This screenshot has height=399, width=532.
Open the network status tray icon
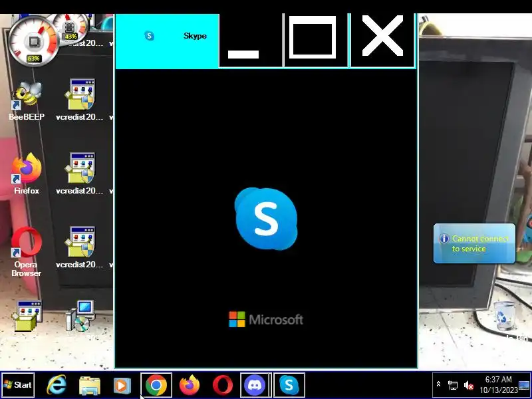tap(453, 385)
